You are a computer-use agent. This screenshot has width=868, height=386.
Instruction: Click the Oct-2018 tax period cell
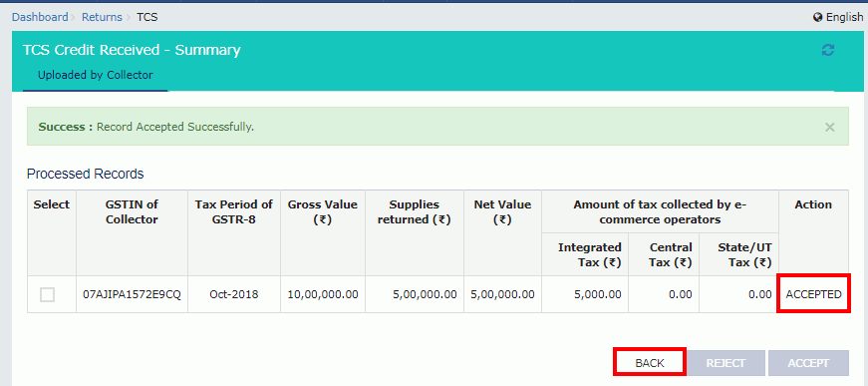pos(233,294)
